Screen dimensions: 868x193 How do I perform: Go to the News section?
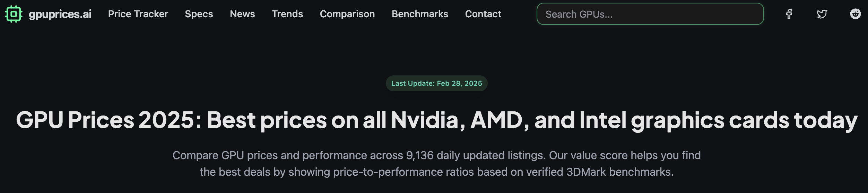242,14
